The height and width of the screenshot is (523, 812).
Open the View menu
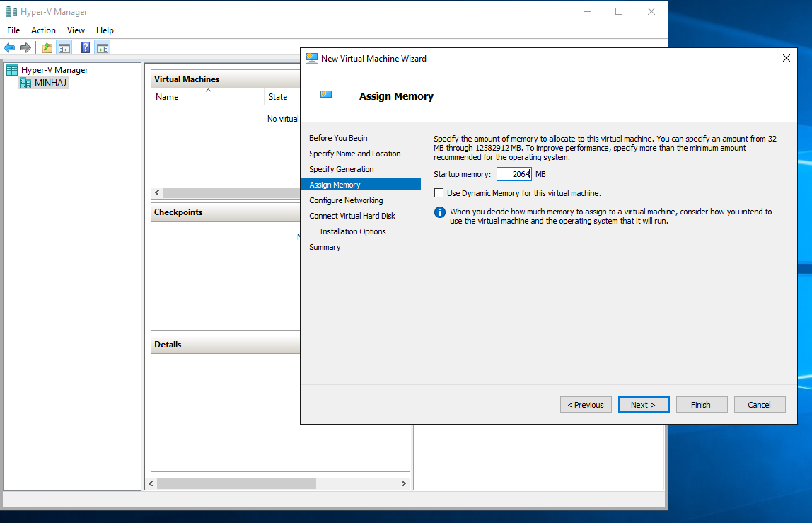(76, 30)
